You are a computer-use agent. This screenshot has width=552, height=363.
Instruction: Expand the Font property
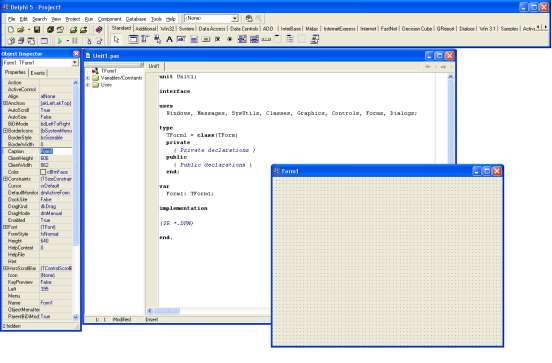pyautogui.click(x=5, y=227)
